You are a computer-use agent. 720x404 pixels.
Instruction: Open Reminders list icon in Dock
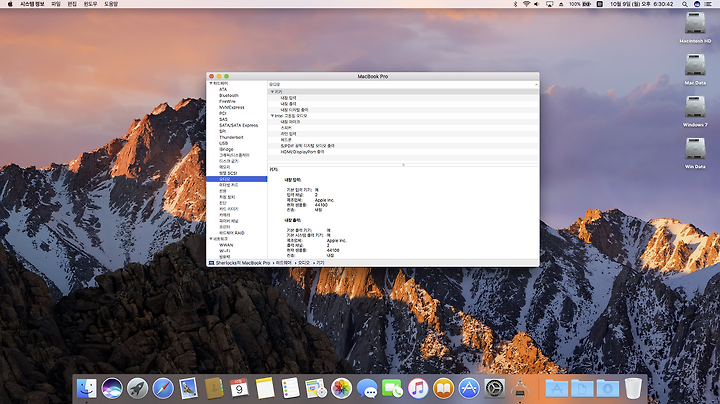[290, 388]
